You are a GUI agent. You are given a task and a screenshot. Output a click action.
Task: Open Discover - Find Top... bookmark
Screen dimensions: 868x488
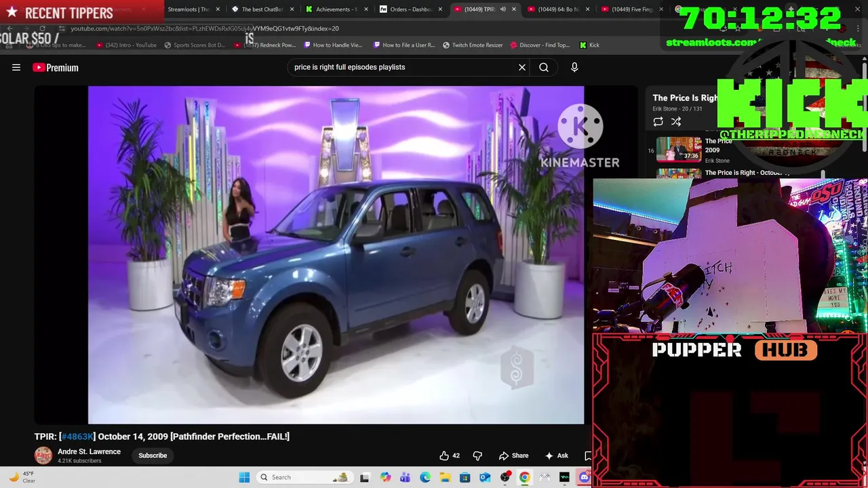(x=540, y=45)
